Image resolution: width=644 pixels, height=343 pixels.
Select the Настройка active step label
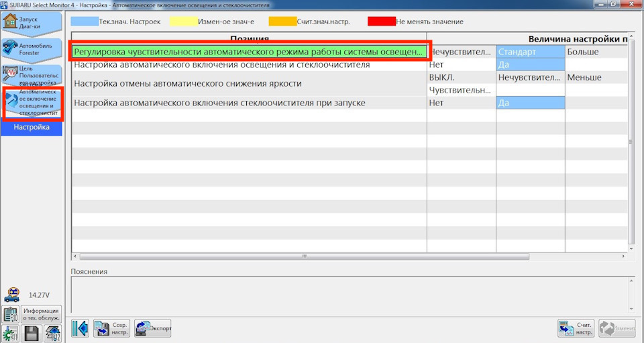32,128
